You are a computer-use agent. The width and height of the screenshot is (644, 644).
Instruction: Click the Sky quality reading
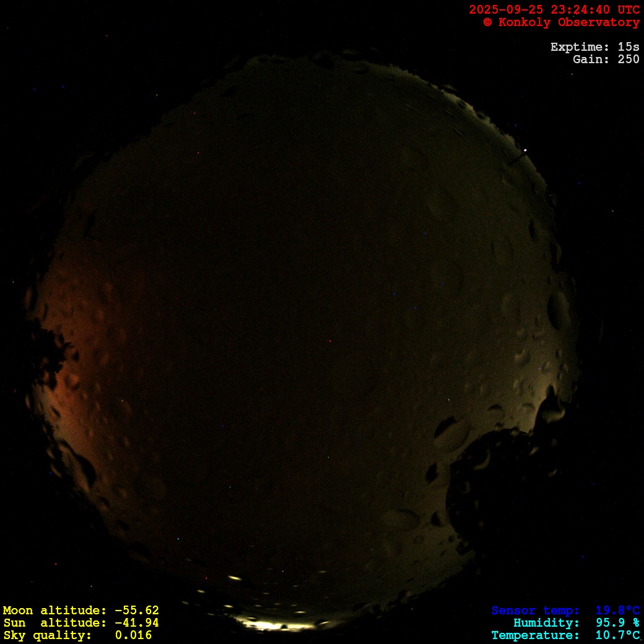[x=133, y=635]
